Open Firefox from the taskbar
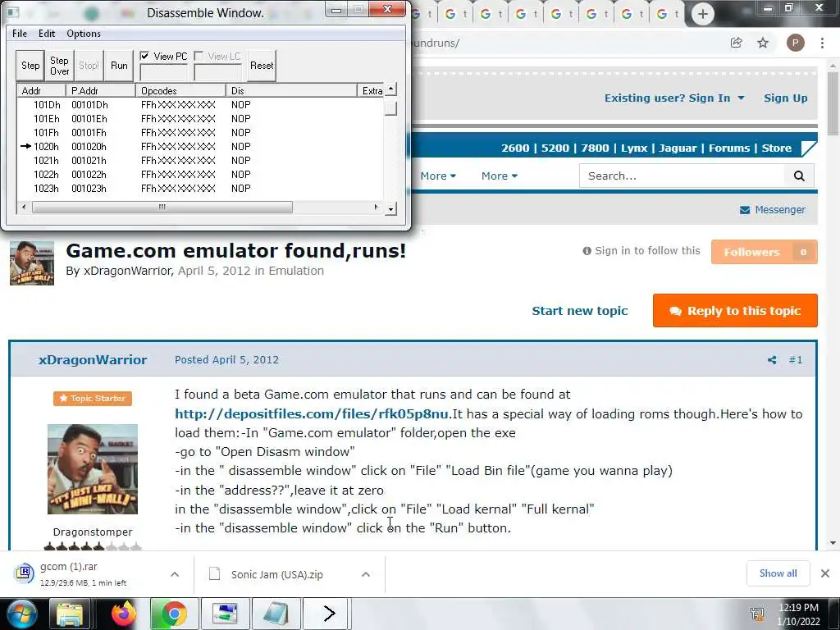The width and height of the screenshot is (840, 630). (x=124, y=614)
